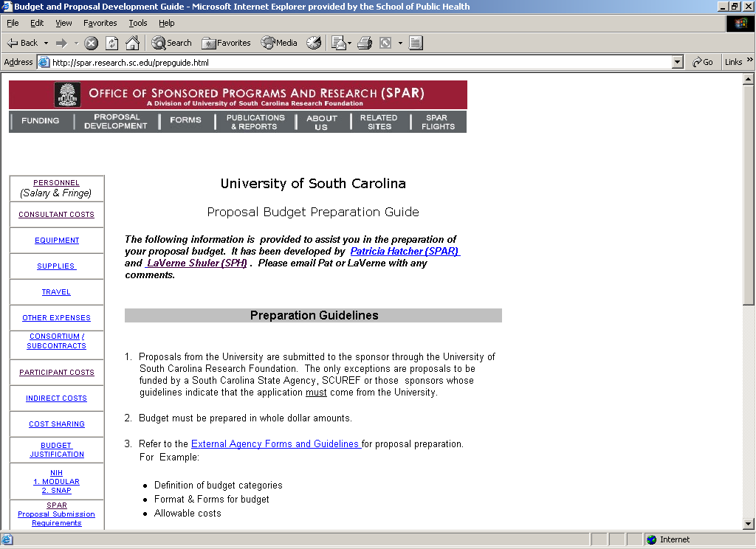Email LaVerne Shuler (SPH) via link
756x549 pixels.
[x=196, y=263]
